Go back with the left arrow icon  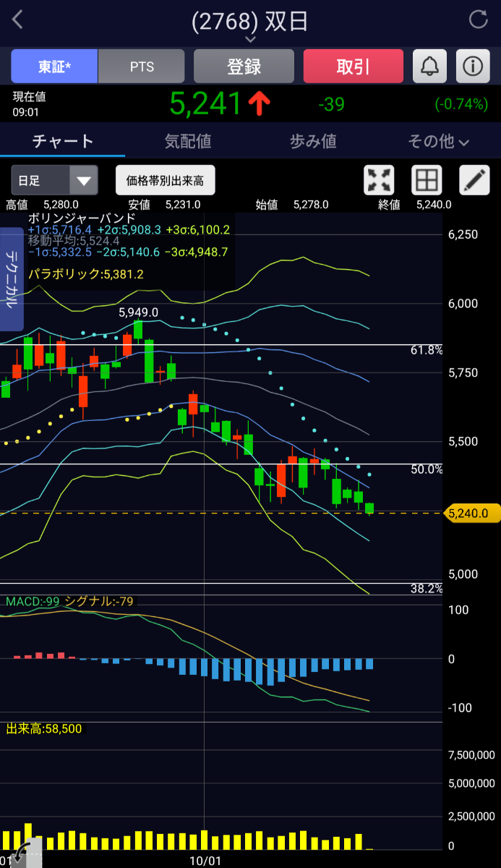tap(17, 20)
